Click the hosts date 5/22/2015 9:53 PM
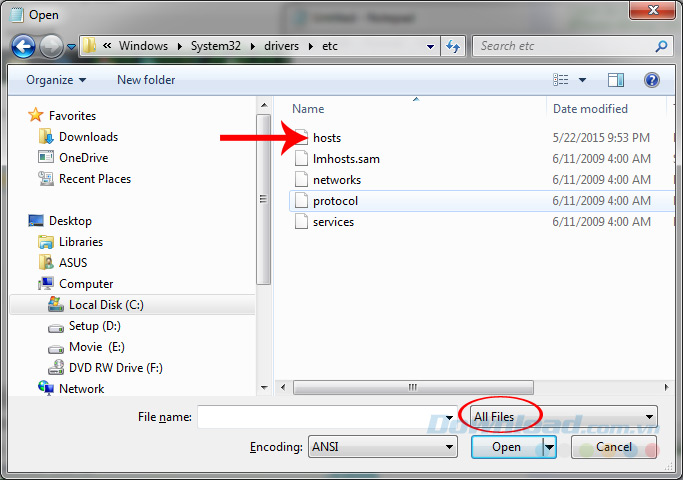The width and height of the screenshot is (683, 480). click(x=601, y=138)
